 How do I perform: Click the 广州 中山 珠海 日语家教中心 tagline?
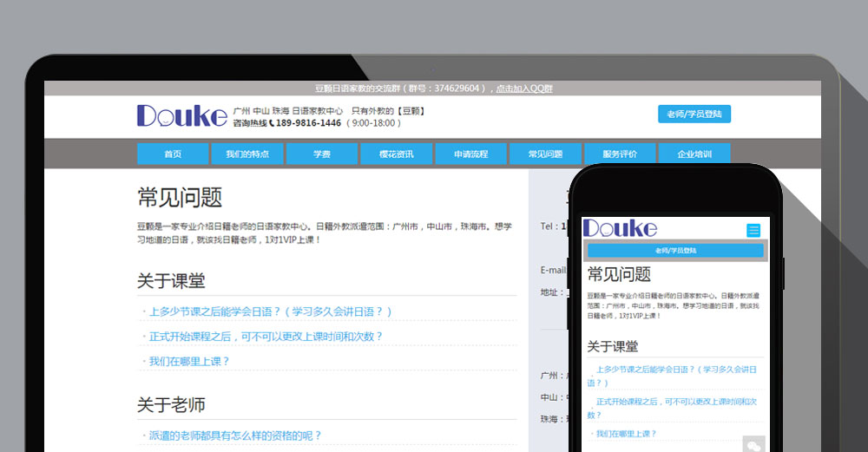pyautogui.click(x=288, y=111)
